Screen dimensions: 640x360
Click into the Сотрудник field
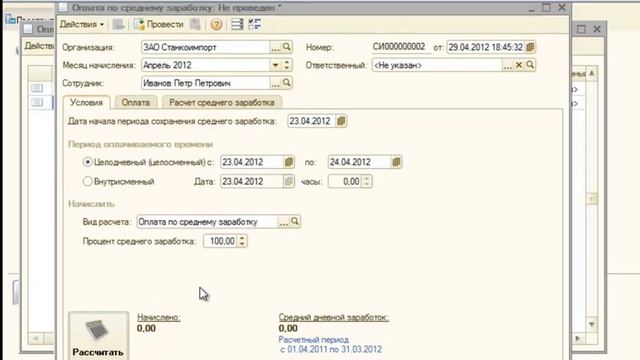point(205,83)
